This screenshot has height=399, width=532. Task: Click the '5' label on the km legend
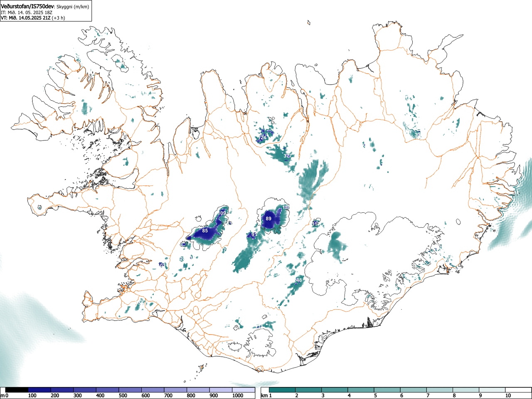pos(375,396)
